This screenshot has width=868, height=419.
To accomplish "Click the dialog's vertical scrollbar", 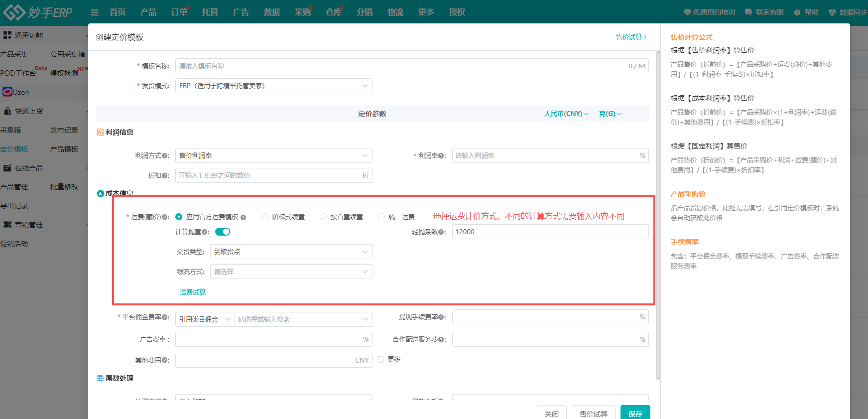I will 658,199.
